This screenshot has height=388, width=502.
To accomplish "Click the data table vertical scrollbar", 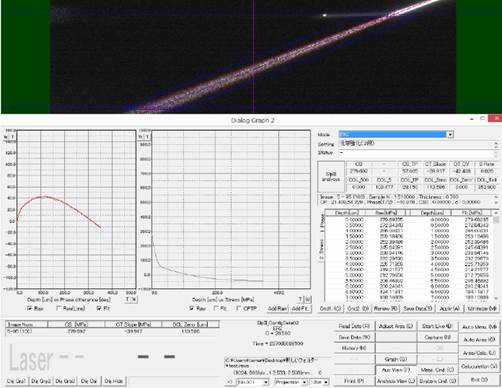I will 496,258.
